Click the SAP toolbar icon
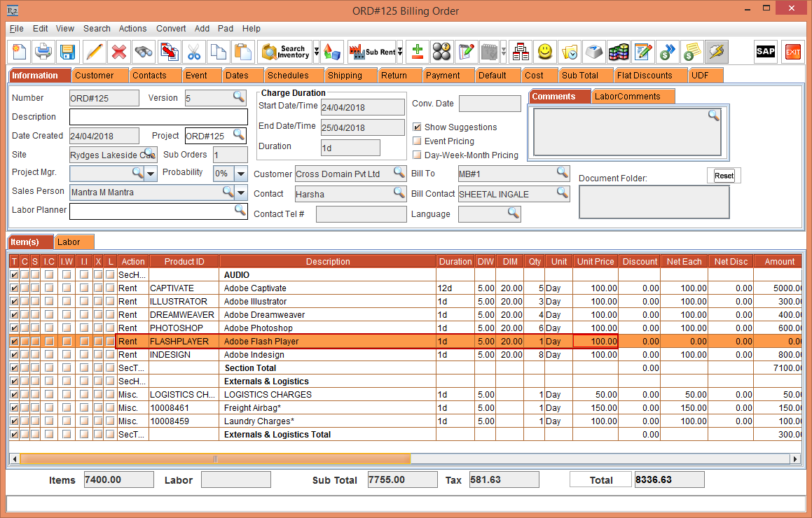Image resolution: width=812 pixels, height=518 pixels. coord(765,52)
